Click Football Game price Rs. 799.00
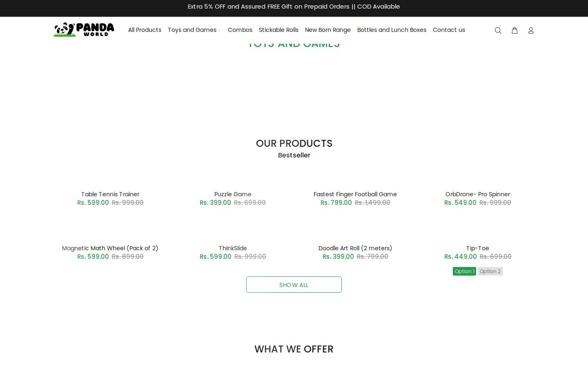The image size is (588, 368). pyautogui.click(x=336, y=202)
